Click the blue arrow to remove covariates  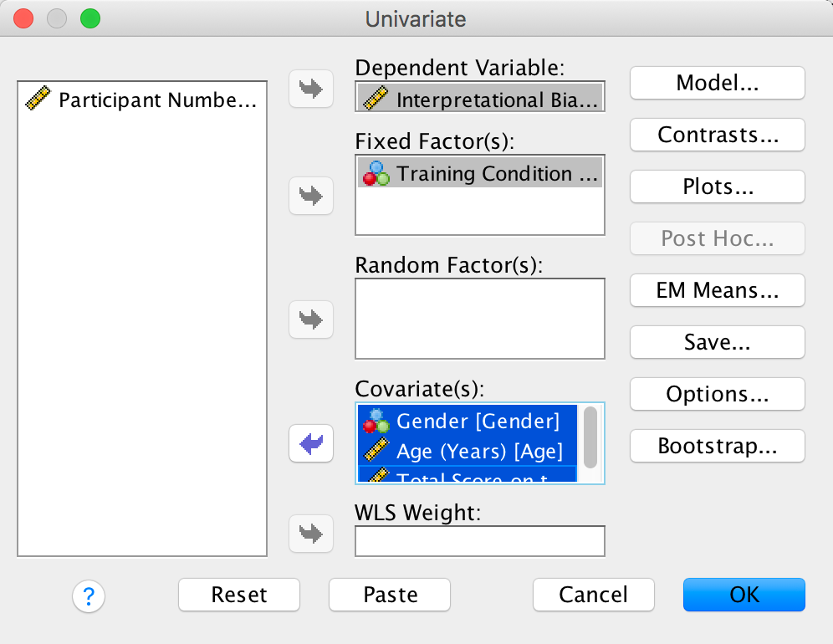(x=311, y=444)
